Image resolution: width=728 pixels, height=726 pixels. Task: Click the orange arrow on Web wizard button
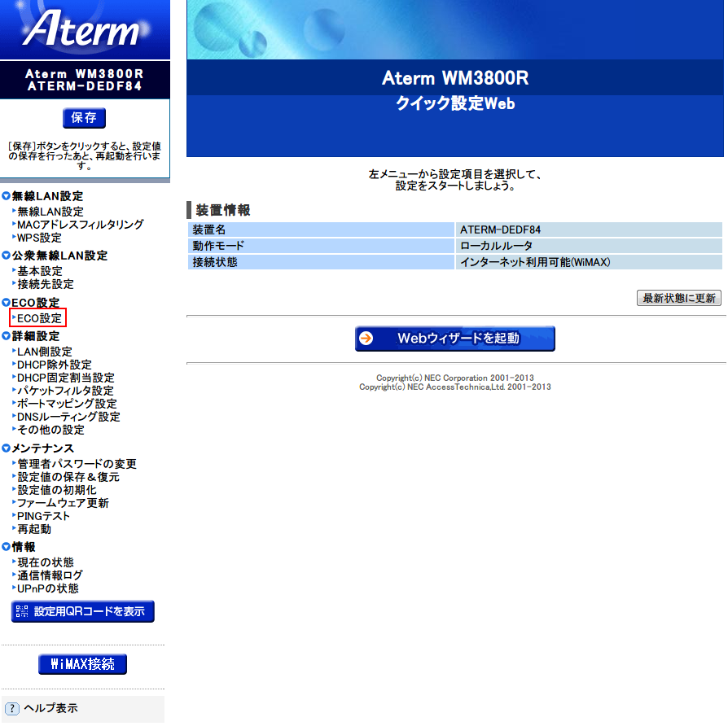[x=367, y=339]
